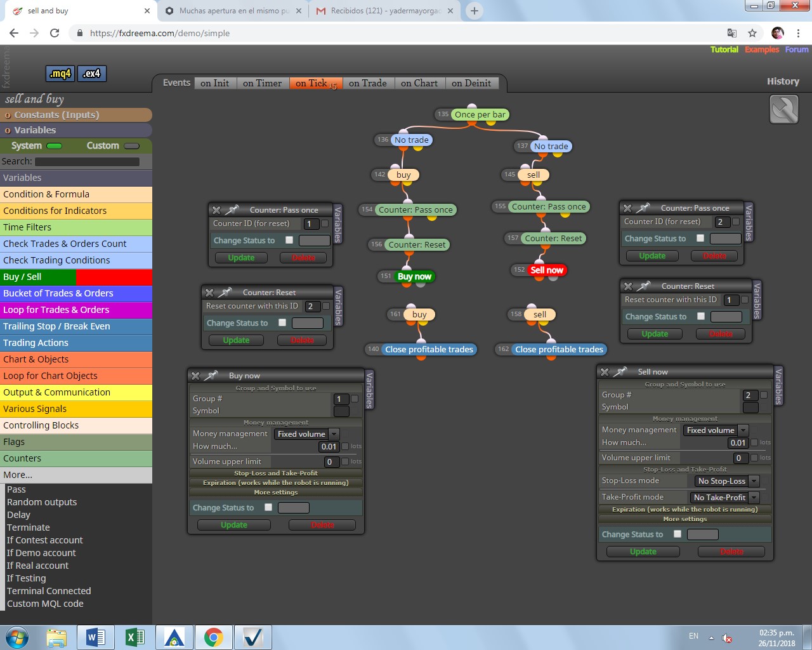Open the Windows Start menu
This screenshot has height=650, width=812.
[17, 637]
